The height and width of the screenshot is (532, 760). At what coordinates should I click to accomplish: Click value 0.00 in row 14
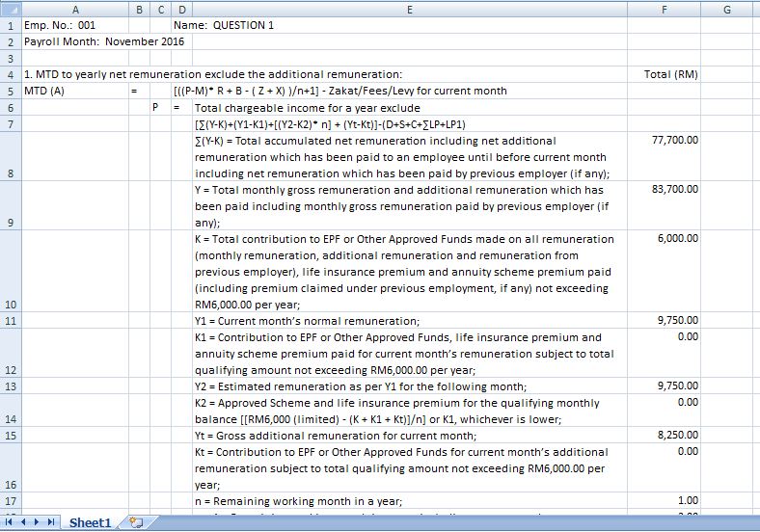[x=664, y=411]
